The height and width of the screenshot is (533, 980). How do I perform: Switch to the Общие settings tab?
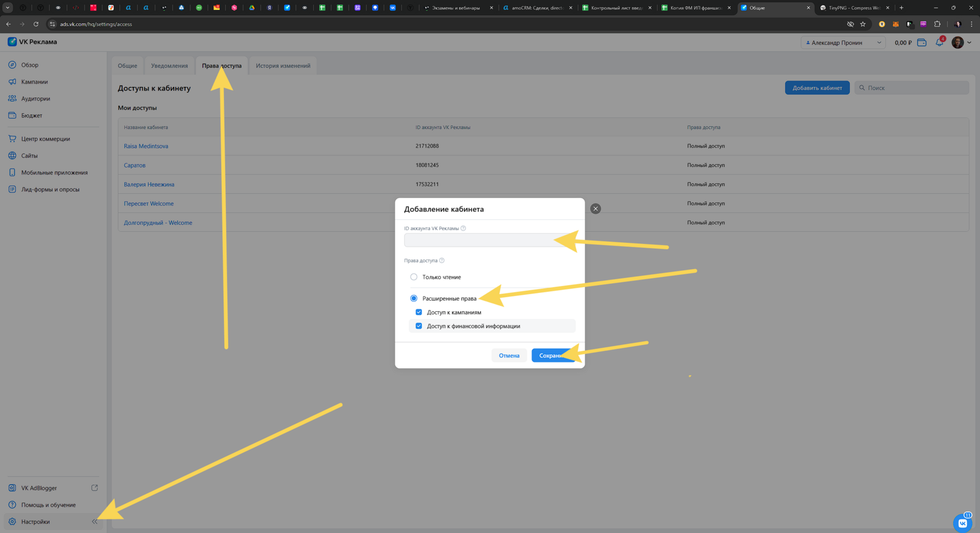[x=127, y=65]
